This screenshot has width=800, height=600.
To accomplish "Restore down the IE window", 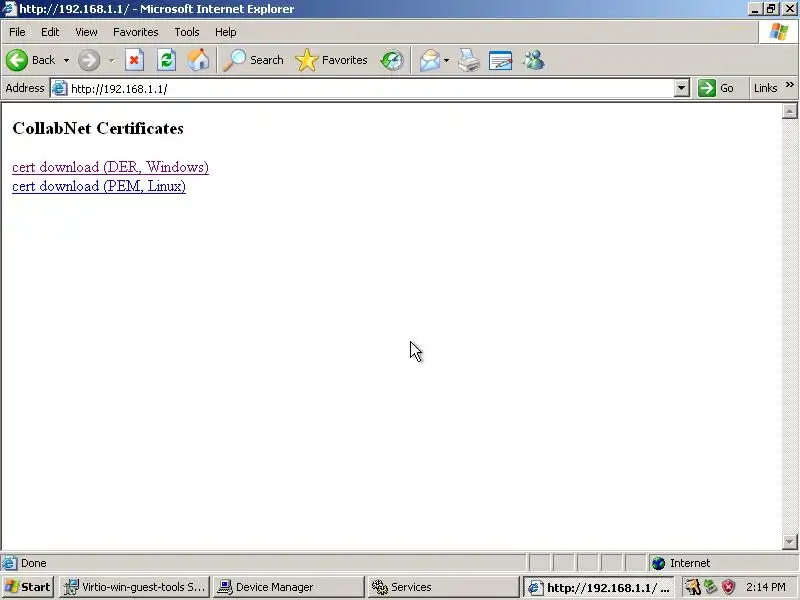I will (771, 9).
